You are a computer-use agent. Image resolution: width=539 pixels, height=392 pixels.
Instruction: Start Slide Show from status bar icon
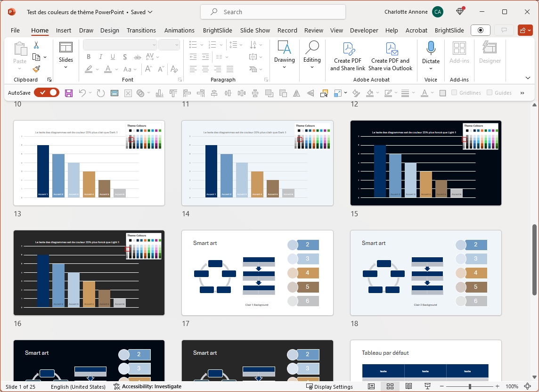(427, 386)
